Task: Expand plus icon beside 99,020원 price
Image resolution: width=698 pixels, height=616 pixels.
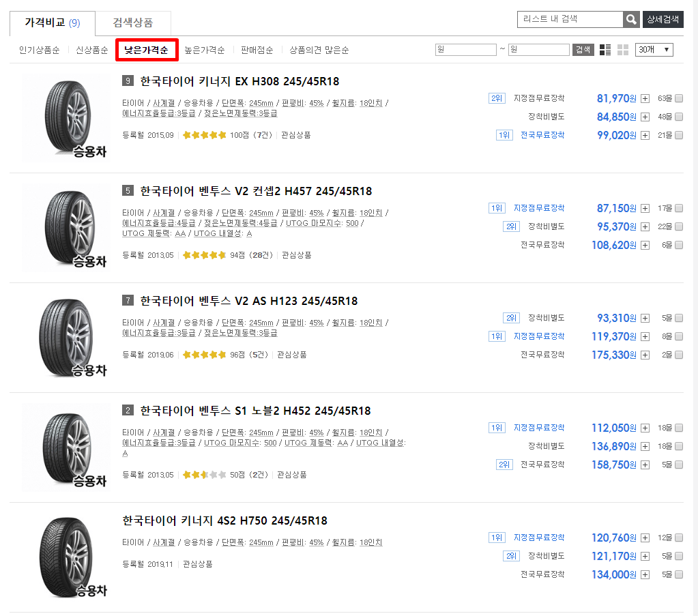Action: [645, 135]
